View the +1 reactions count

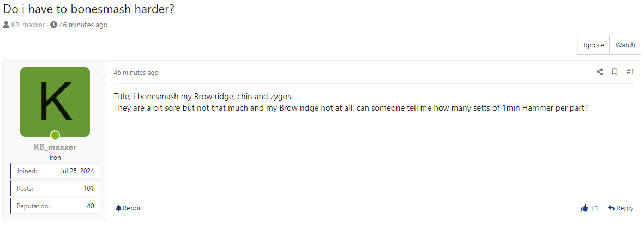(594, 208)
